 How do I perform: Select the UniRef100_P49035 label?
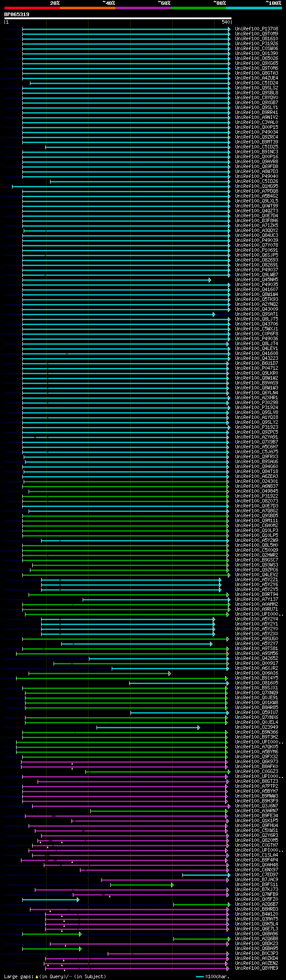pyautogui.click(x=257, y=285)
